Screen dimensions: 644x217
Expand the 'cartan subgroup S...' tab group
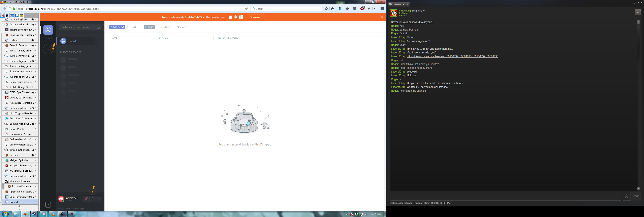click(x=4, y=61)
